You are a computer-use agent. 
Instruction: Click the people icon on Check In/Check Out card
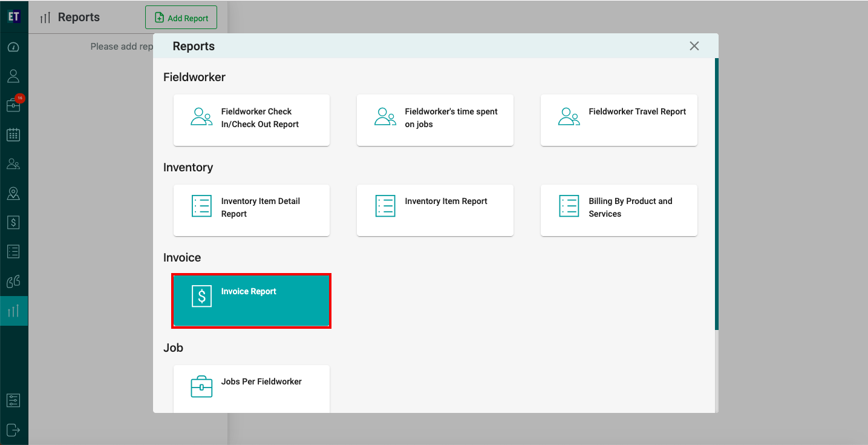click(x=201, y=116)
